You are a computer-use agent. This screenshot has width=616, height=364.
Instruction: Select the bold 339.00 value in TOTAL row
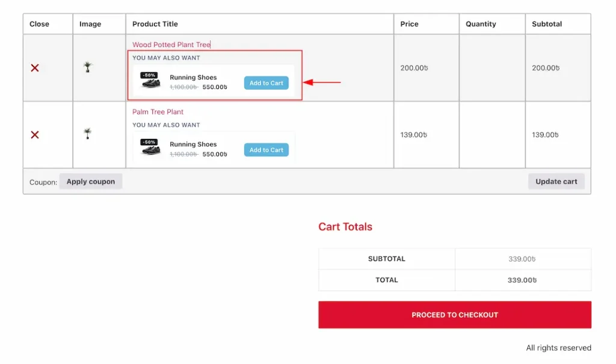point(522,280)
